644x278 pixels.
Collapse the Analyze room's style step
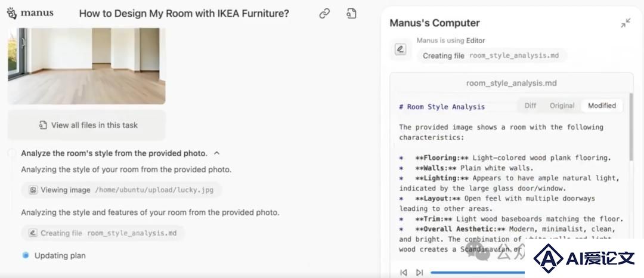(217, 153)
